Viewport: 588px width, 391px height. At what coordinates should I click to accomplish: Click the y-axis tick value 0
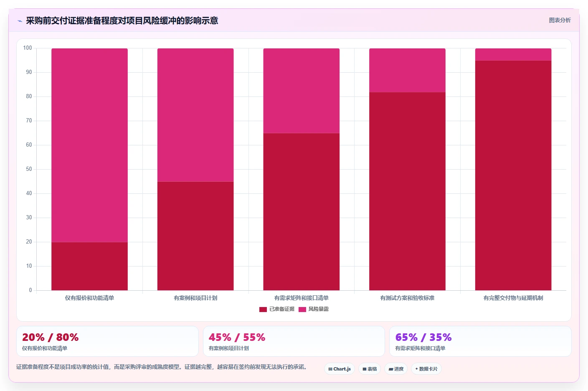click(30, 290)
